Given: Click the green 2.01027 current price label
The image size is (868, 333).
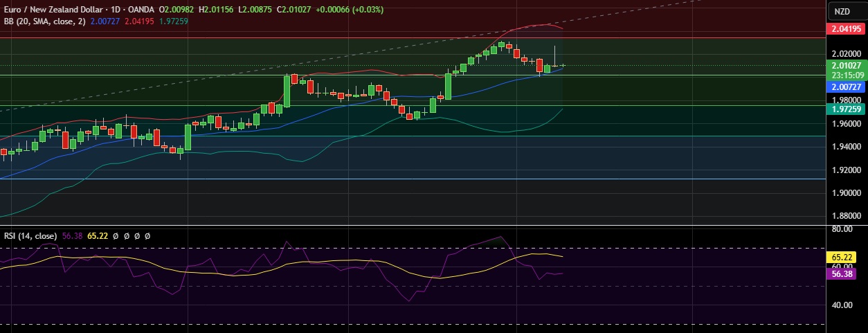Looking at the screenshot, I should [846, 65].
